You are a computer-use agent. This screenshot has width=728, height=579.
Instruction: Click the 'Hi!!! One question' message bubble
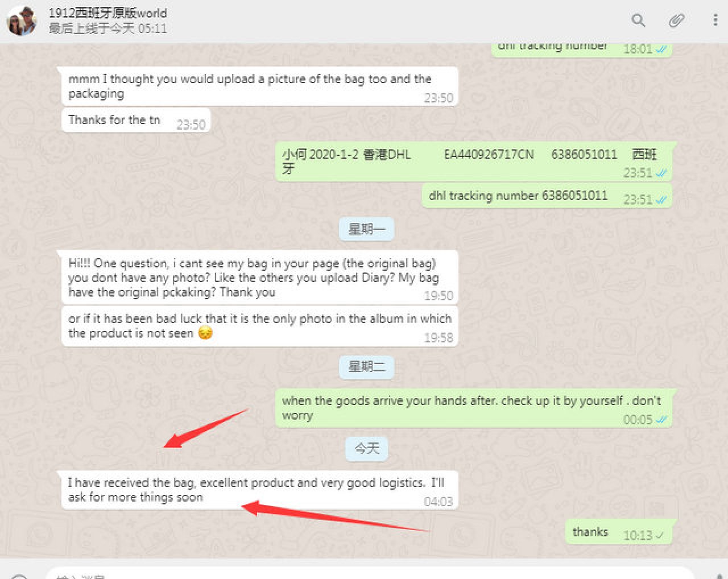coord(259,278)
